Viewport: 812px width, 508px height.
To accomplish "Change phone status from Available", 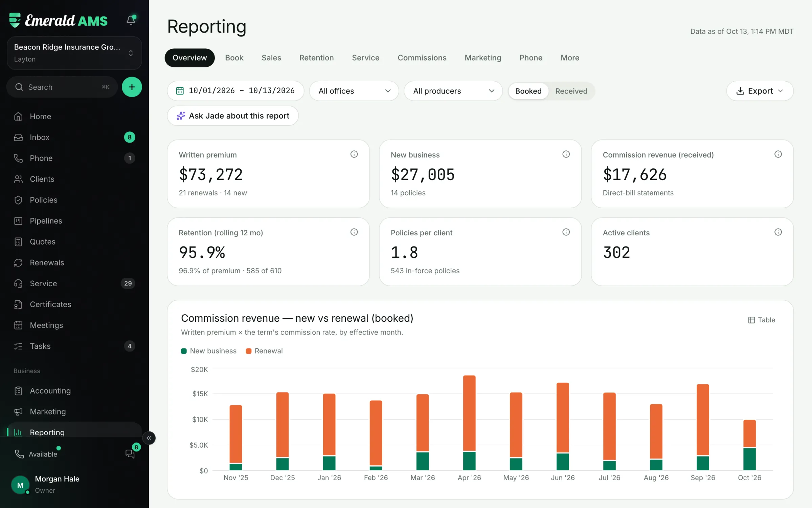I will click(x=37, y=454).
